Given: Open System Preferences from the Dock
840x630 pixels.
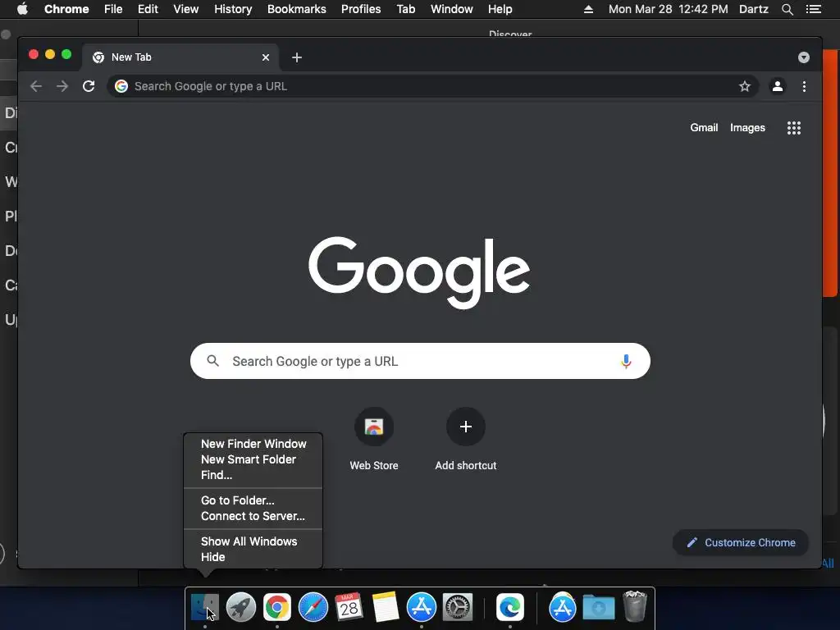Looking at the screenshot, I should coord(458,608).
